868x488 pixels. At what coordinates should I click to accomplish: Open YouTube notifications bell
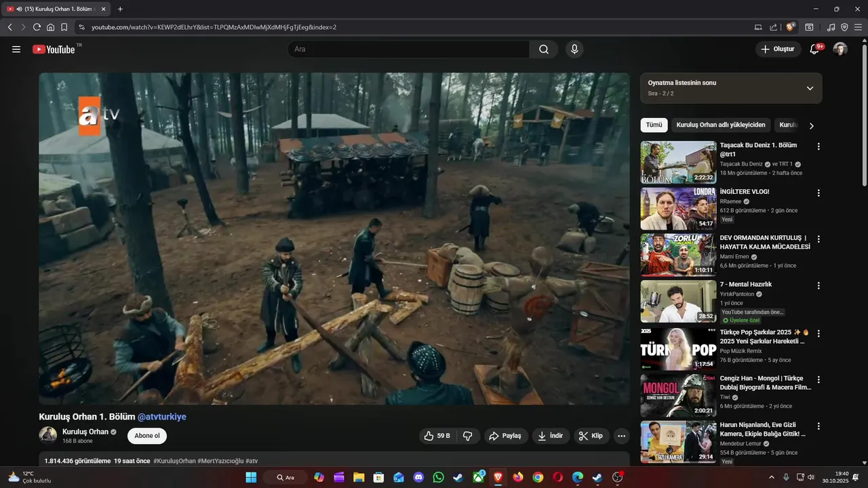tap(814, 49)
